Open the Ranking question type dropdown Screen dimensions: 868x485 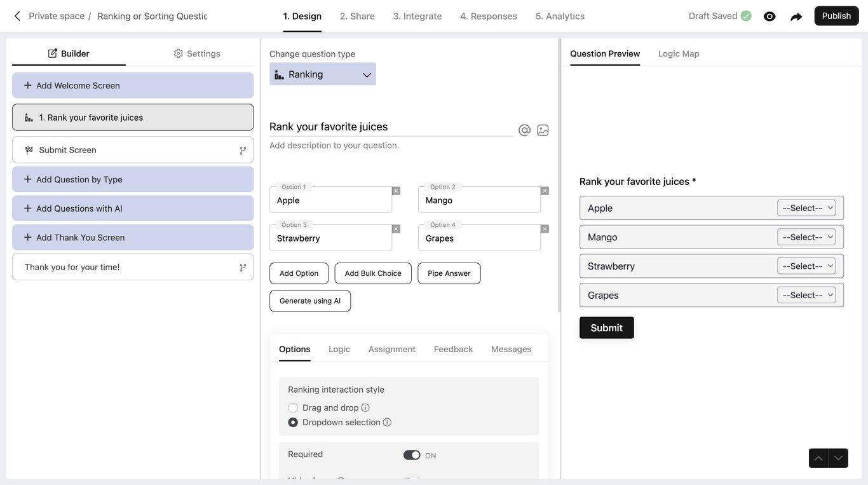pyautogui.click(x=323, y=74)
